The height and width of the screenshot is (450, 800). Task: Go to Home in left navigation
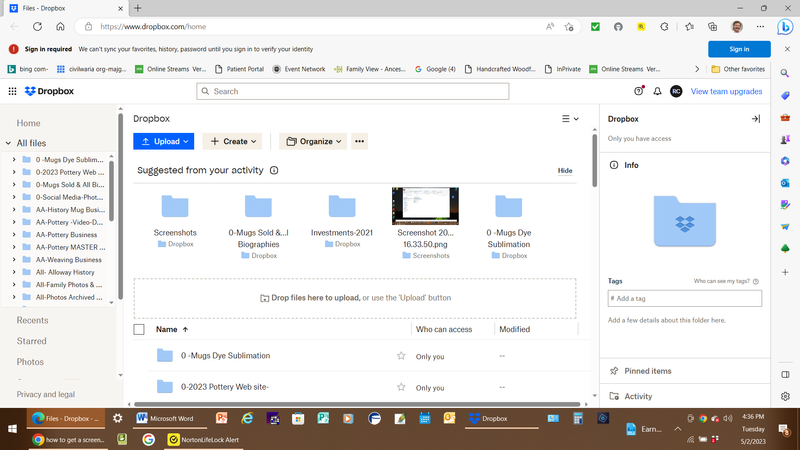tap(28, 123)
